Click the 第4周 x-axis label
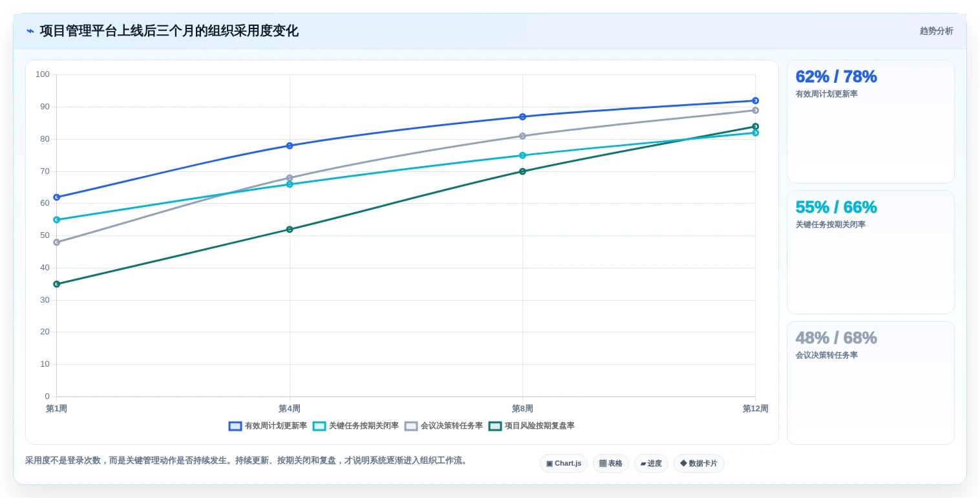This screenshot has width=980, height=498. click(290, 409)
